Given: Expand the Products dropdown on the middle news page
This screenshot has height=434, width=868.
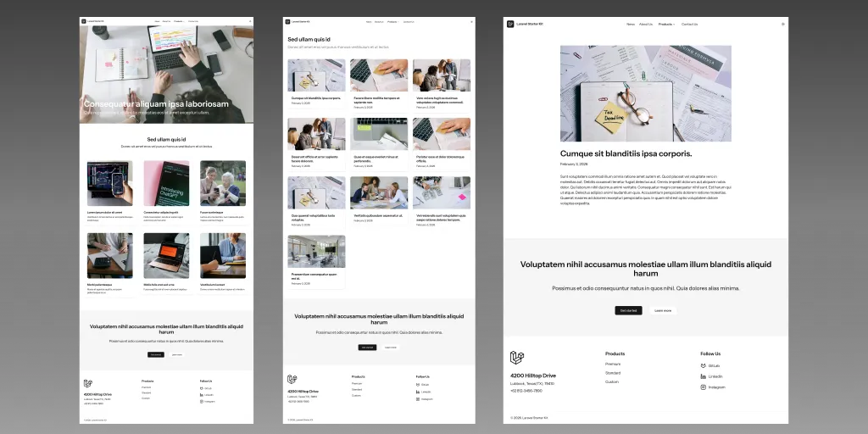Looking at the screenshot, I should (393, 21).
